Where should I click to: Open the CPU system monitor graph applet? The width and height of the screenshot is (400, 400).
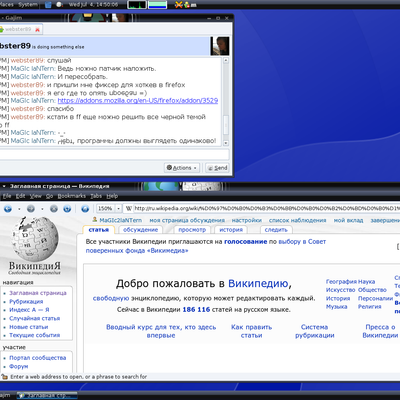137,5
